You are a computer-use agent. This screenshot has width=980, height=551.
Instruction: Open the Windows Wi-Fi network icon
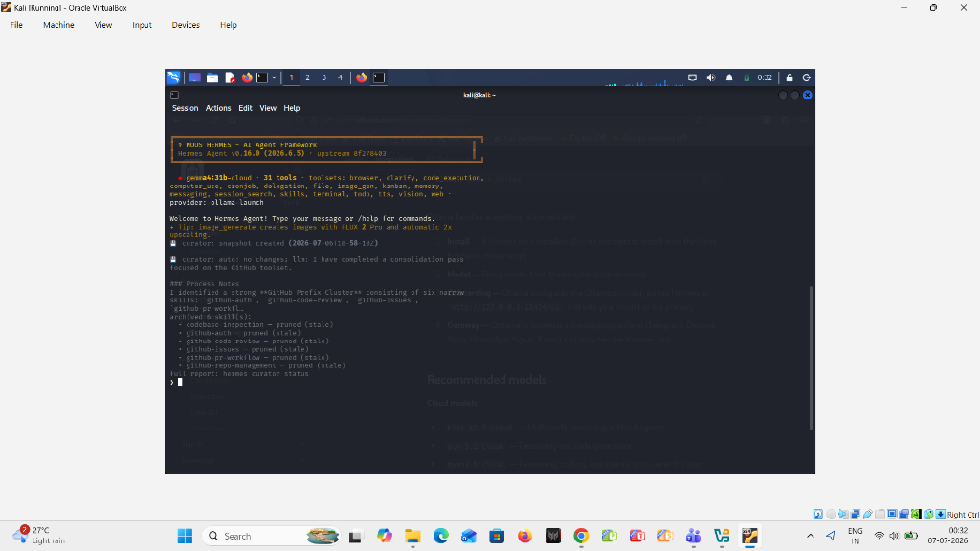point(880,536)
